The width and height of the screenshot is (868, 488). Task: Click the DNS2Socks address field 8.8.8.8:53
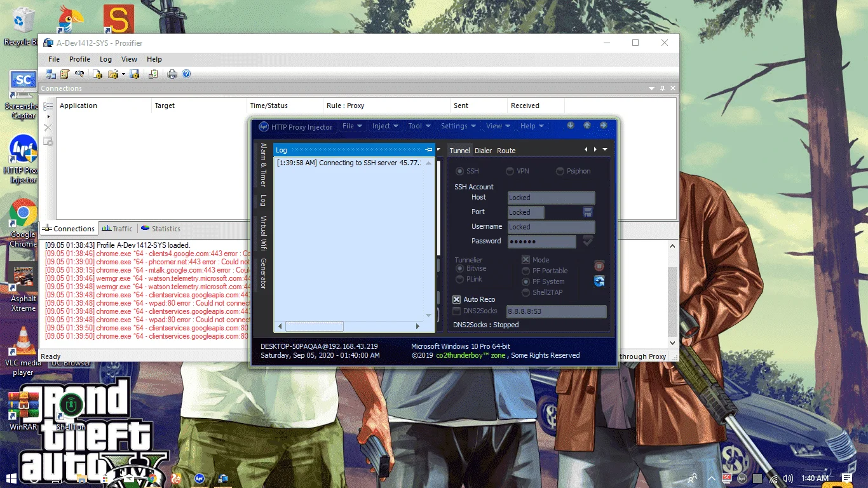[x=556, y=311]
